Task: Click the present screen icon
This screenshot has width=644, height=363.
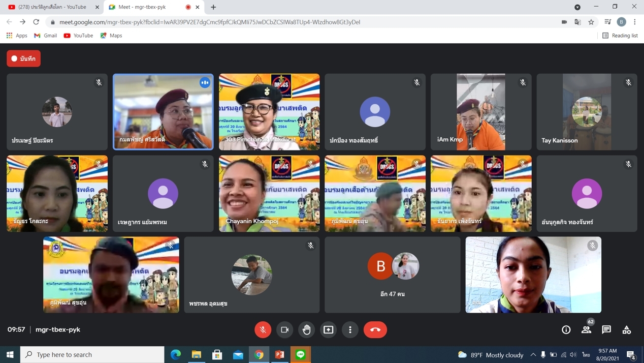Action: (x=329, y=329)
